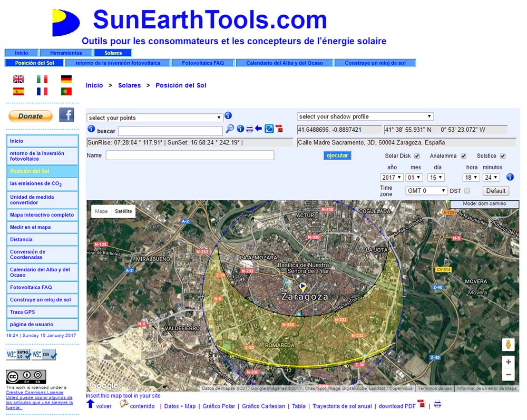The image size is (527, 420).
Task: Click the red PDF icon in the search toolbar
Action: 280,129
